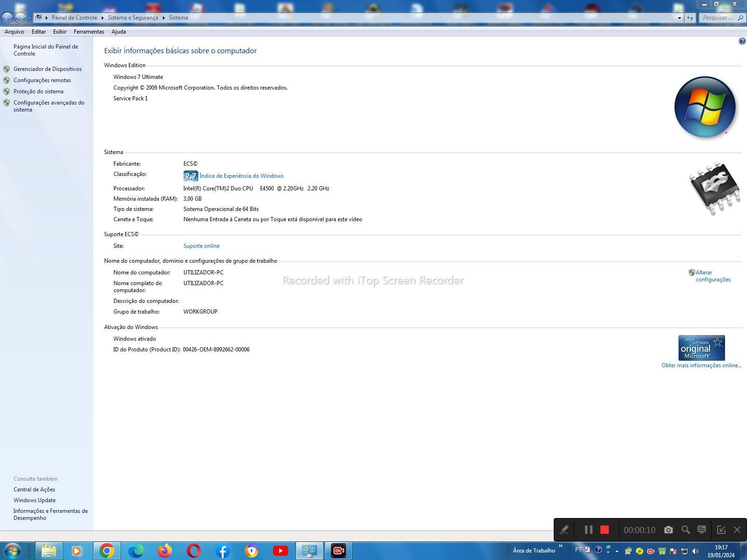Click the Action Center flag tray icon
Viewport: 747px width, 560px height.
point(673,551)
